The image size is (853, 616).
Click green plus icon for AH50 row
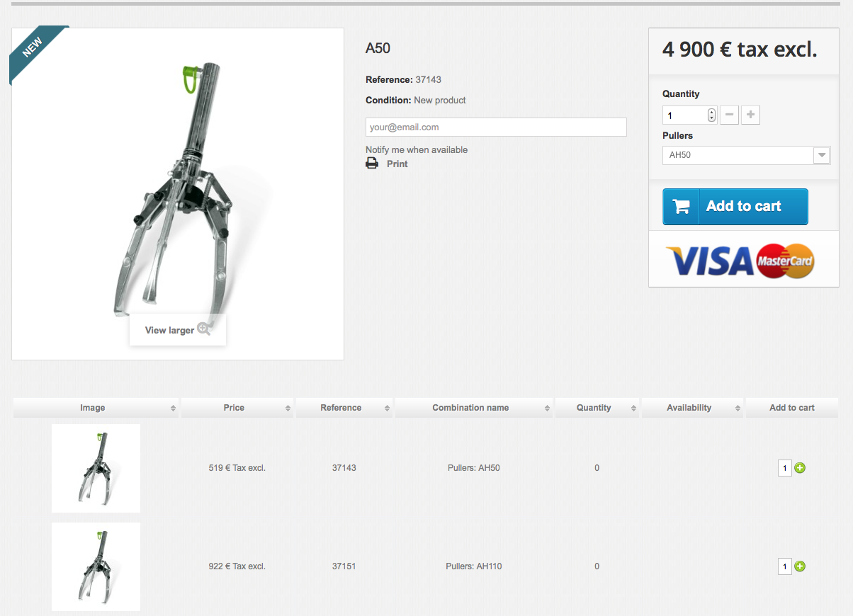pos(800,468)
